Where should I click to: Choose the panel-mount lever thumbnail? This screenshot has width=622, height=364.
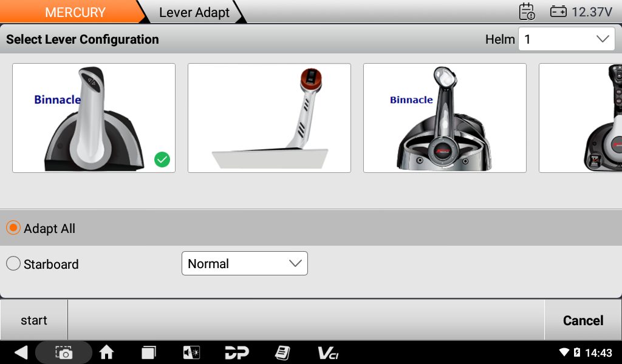pyautogui.click(x=269, y=118)
